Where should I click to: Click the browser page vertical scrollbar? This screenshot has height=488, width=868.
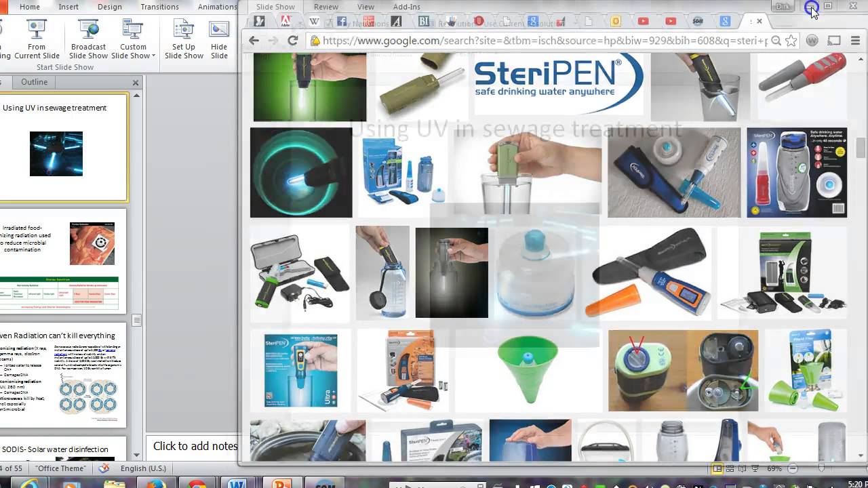coord(861,147)
